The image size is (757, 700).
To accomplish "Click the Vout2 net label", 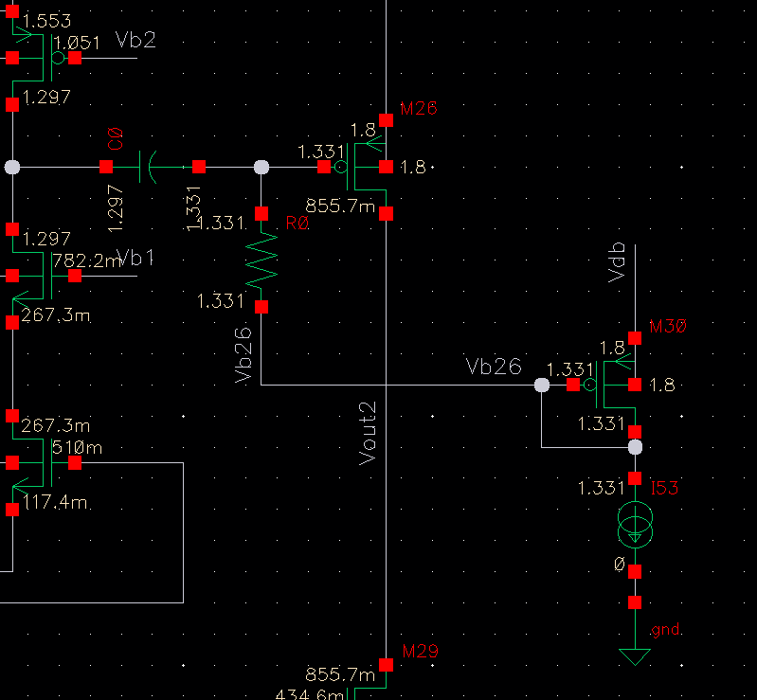I will click(x=369, y=434).
